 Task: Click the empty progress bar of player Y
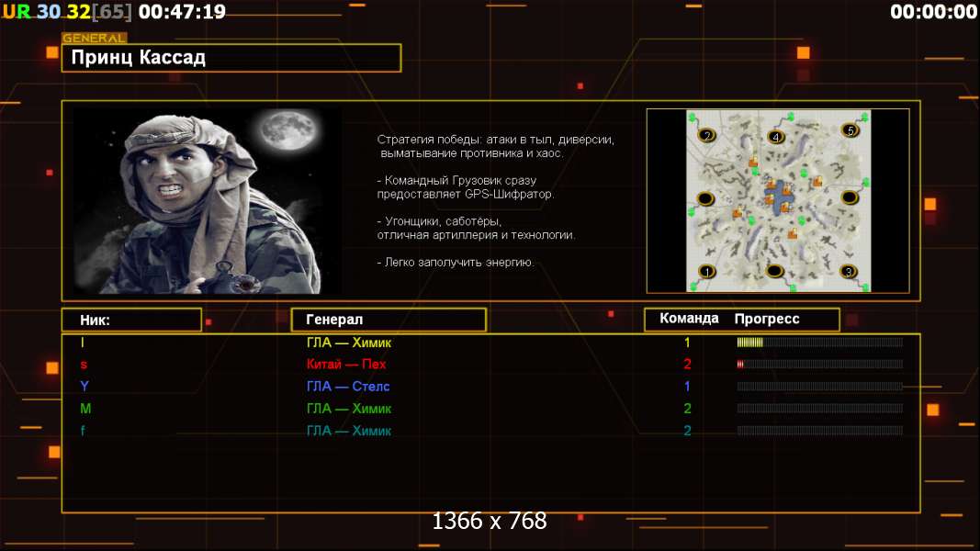(820, 387)
